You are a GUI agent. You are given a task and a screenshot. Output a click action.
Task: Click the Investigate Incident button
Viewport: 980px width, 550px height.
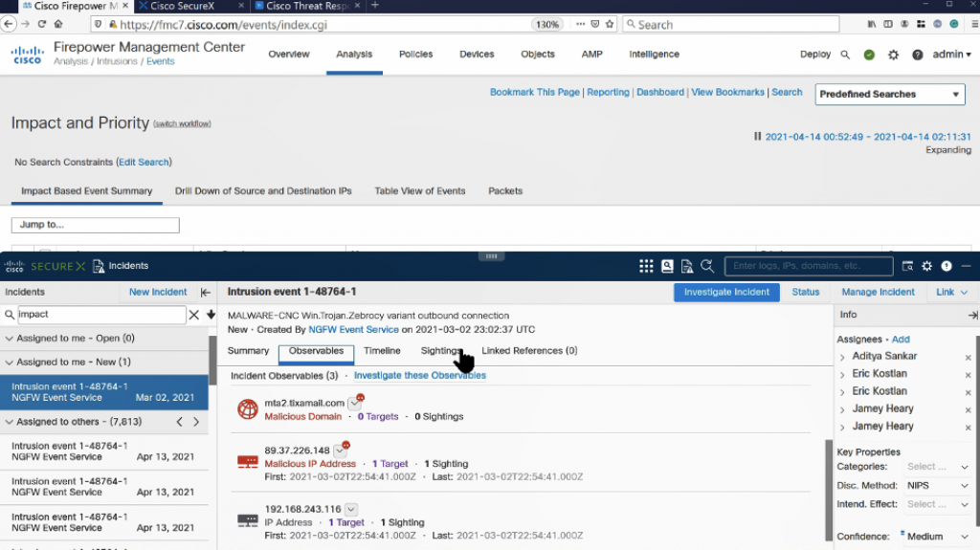[x=725, y=292]
